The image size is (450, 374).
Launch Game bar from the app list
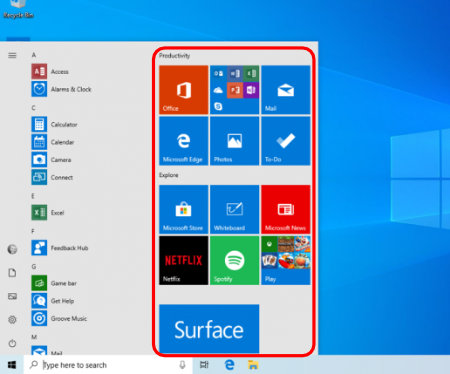point(54,283)
